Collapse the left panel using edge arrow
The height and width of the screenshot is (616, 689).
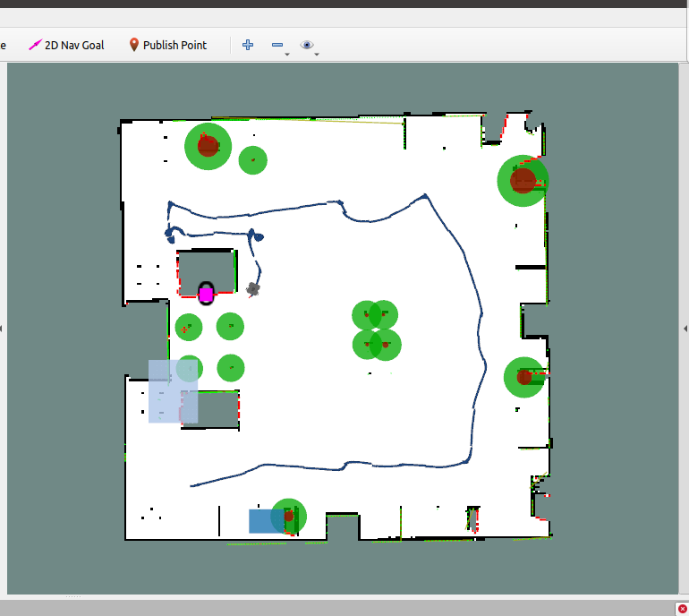1,329
